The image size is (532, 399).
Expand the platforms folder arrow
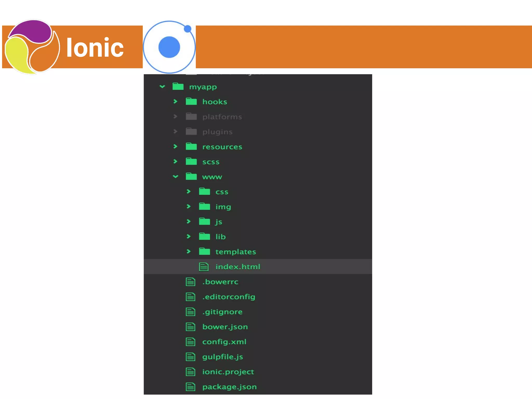click(x=175, y=116)
